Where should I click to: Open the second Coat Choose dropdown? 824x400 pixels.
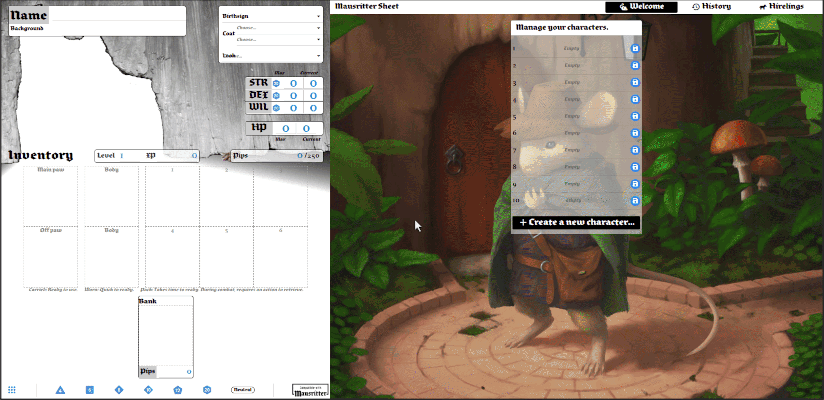[278, 39]
